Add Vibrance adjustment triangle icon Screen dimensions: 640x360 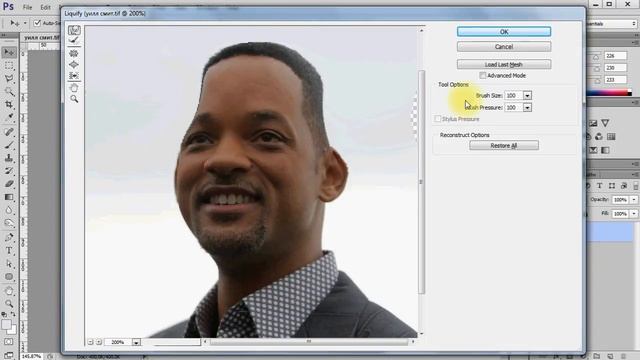(x=605, y=123)
